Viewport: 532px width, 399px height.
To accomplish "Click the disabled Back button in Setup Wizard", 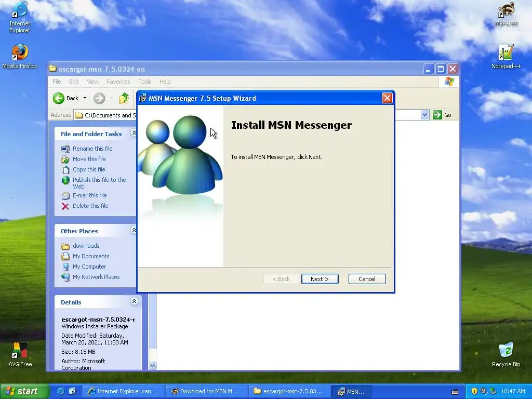I will [x=281, y=279].
